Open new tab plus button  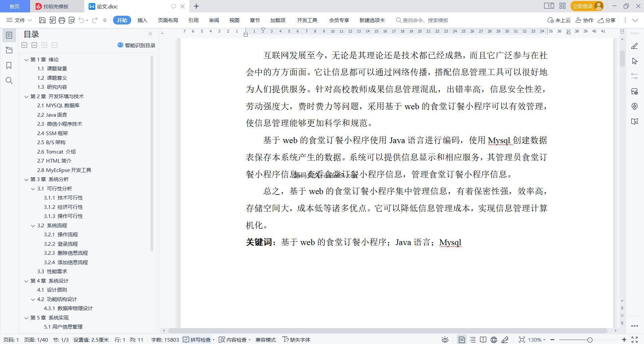coord(197,6)
